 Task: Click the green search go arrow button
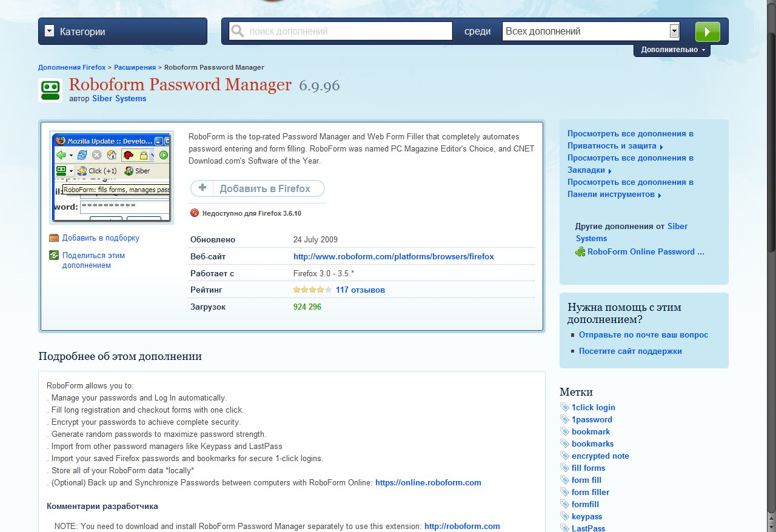707,32
